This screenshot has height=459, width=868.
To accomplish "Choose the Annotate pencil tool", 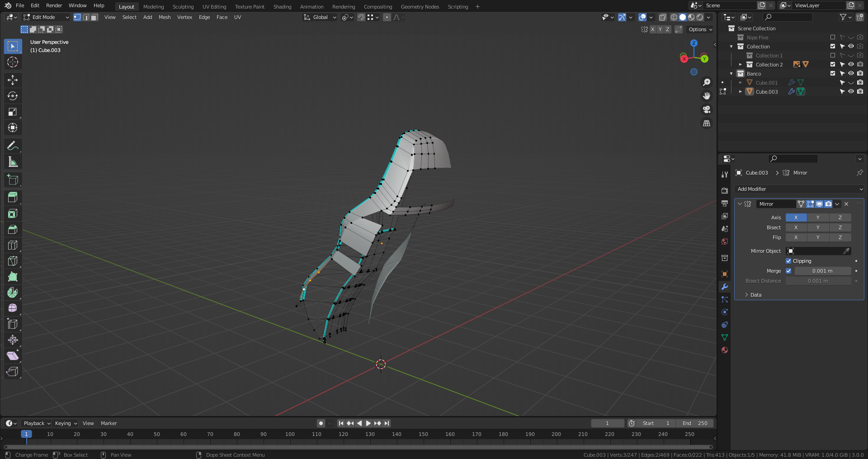I will (13, 146).
